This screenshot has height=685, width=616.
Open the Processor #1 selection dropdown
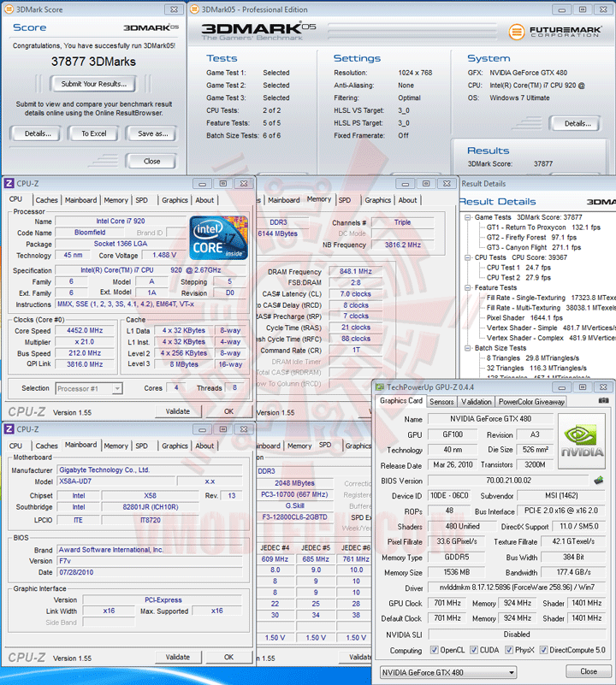coord(89,388)
